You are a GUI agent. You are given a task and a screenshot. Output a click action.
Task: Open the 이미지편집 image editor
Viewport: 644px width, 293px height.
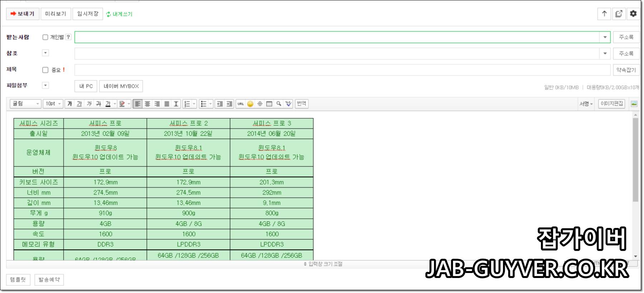(611, 104)
